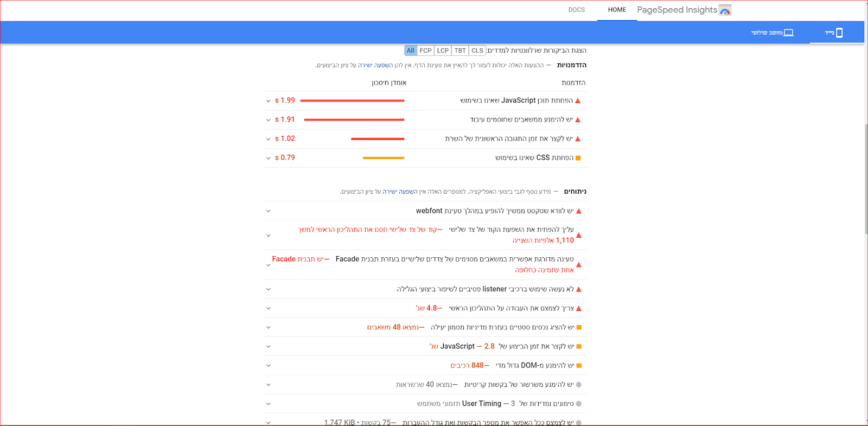
Task: Click the PageSpeed Insights logo icon
Action: tap(725, 10)
